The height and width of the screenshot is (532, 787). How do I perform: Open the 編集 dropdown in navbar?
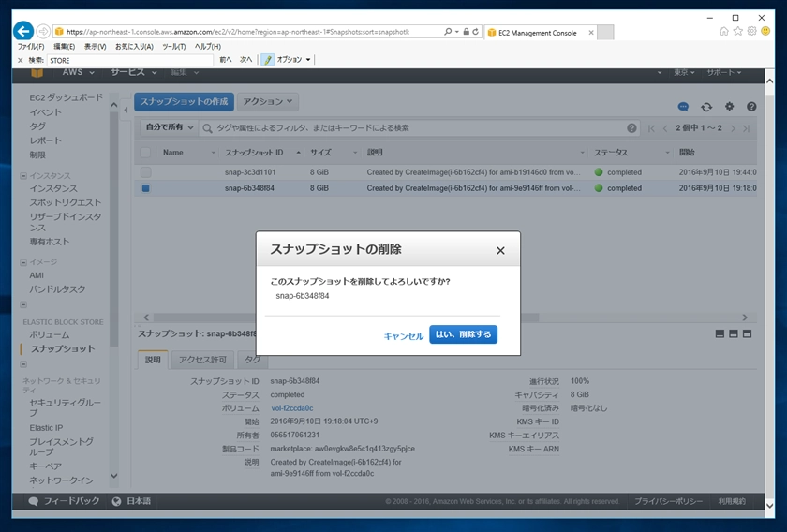click(x=185, y=73)
